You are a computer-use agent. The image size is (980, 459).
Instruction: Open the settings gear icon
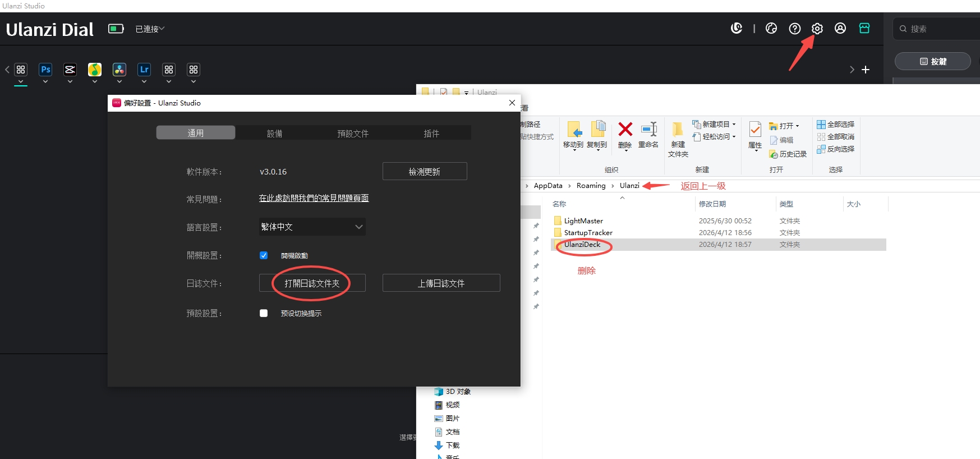(x=817, y=28)
